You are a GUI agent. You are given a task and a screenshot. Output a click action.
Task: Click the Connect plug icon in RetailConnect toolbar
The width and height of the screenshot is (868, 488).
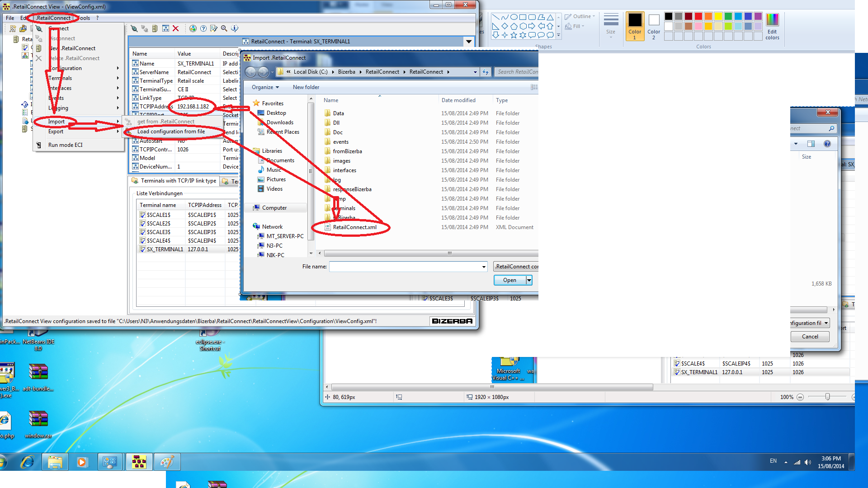point(134,28)
